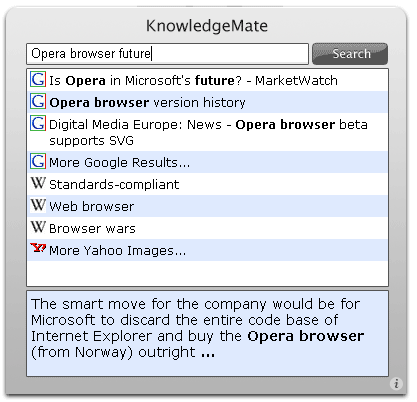Click the Search button
This screenshot has height=402, width=417.
(350, 54)
